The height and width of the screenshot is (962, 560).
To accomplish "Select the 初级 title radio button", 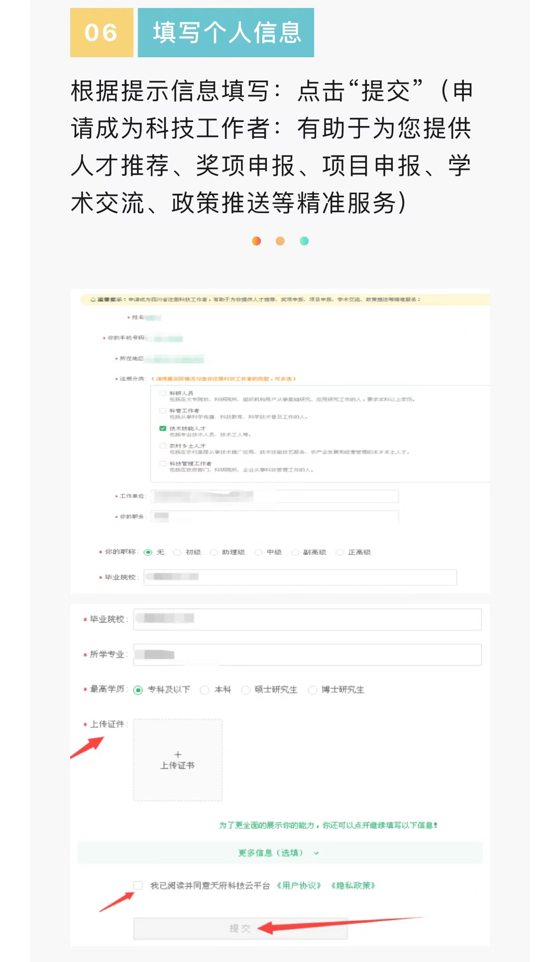I will click(x=177, y=552).
